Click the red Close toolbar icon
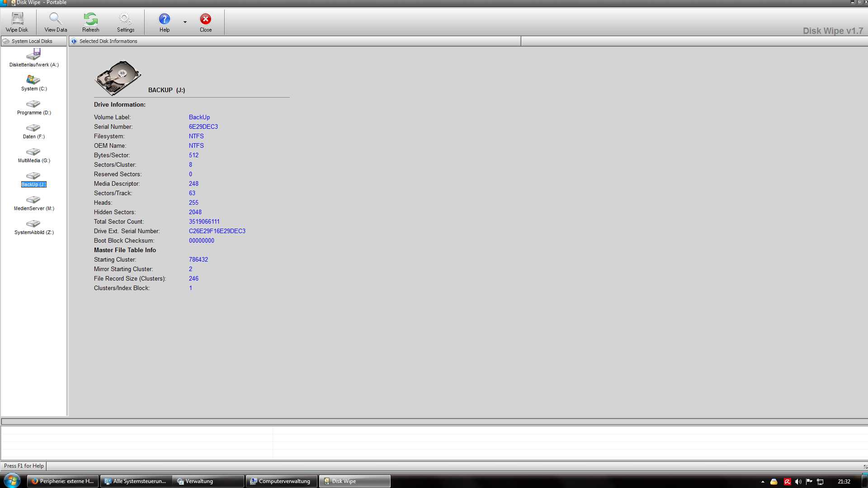Image resolution: width=868 pixels, height=488 pixels. point(205,22)
